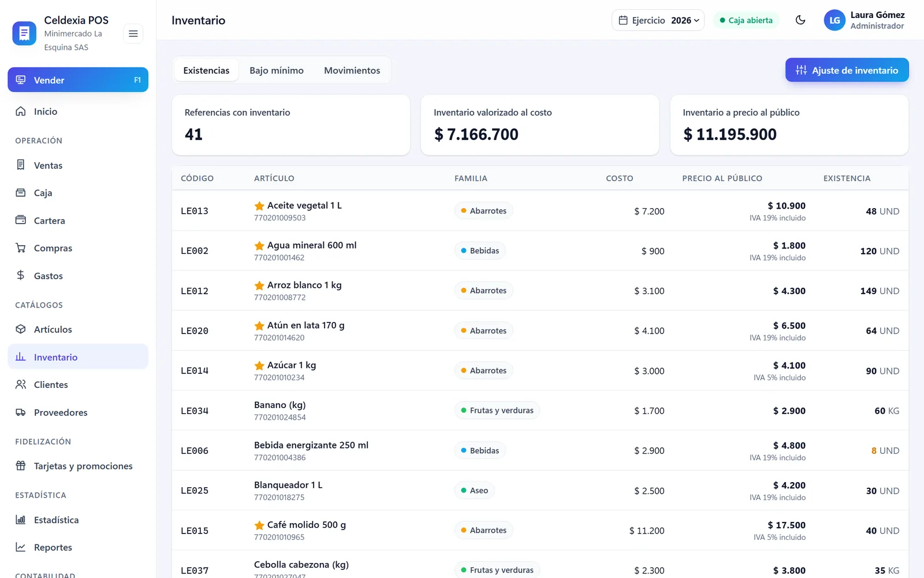This screenshot has height=578, width=924.
Task: Click the gift icon for Tarjetas y promociones
Action: tap(21, 466)
